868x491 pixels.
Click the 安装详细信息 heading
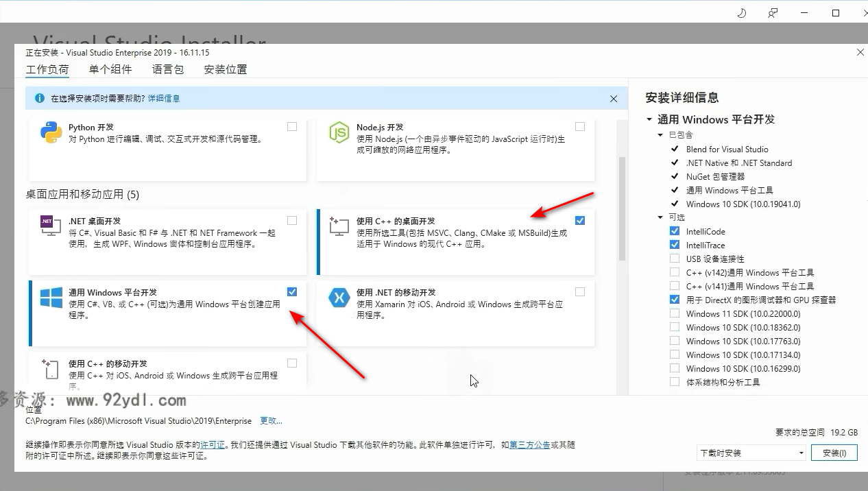pyautogui.click(x=682, y=97)
